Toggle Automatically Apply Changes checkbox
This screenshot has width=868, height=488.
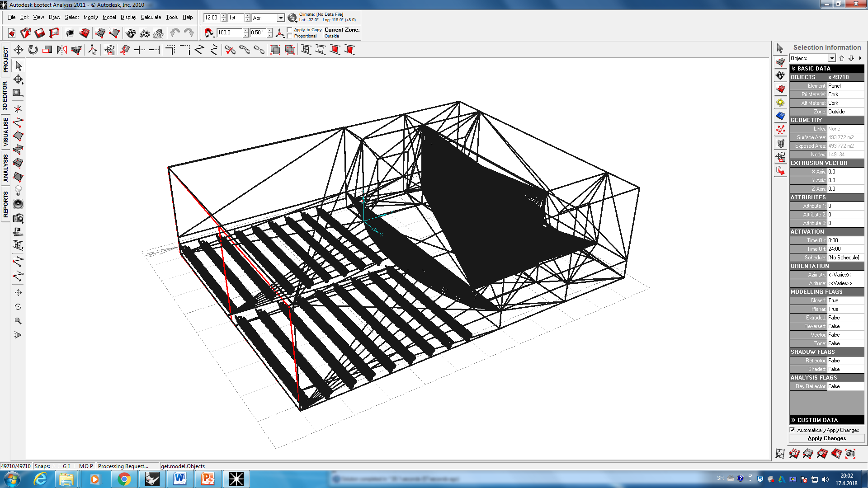pyautogui.click(x=792, y=430)
